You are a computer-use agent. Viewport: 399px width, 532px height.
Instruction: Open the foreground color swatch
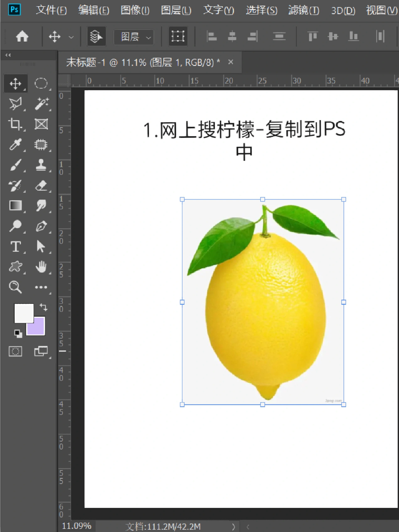pos(24,313)
